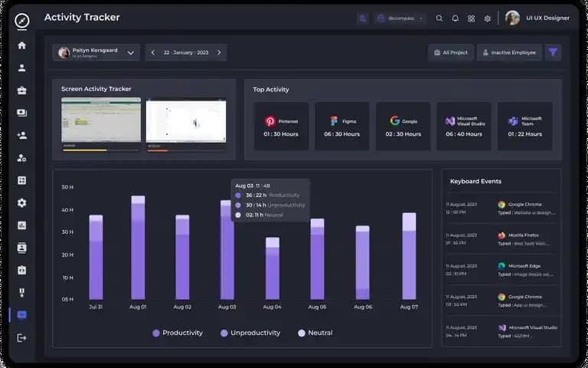Toggle the Unproductivity legend item

[x=250, y=333]
